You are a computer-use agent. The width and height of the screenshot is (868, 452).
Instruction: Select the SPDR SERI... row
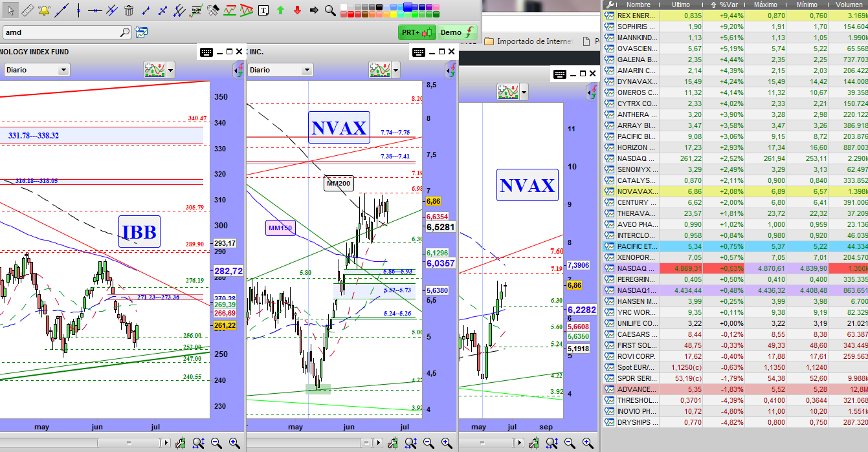tap(735, 378)
